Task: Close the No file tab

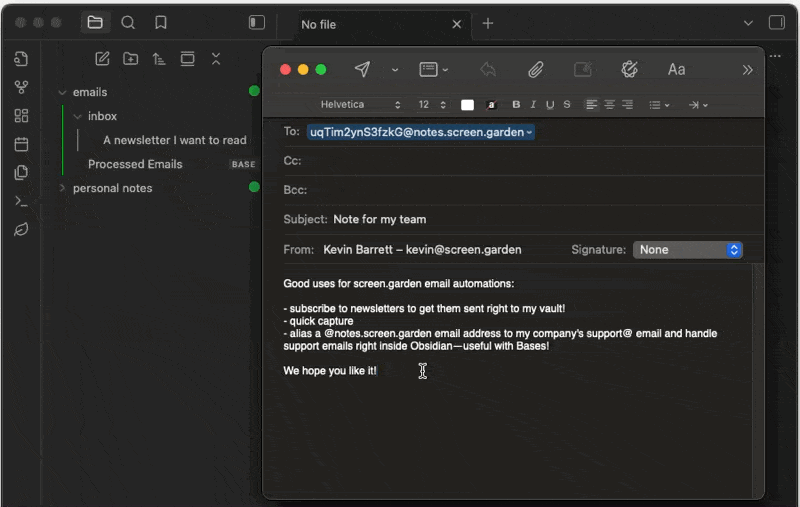Action: pos(457,24)
